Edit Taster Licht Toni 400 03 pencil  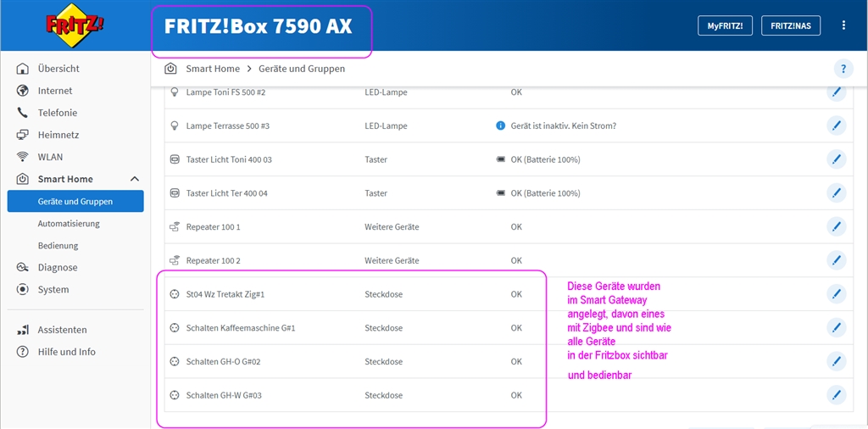pyautogui.click(x=837, y=159)
